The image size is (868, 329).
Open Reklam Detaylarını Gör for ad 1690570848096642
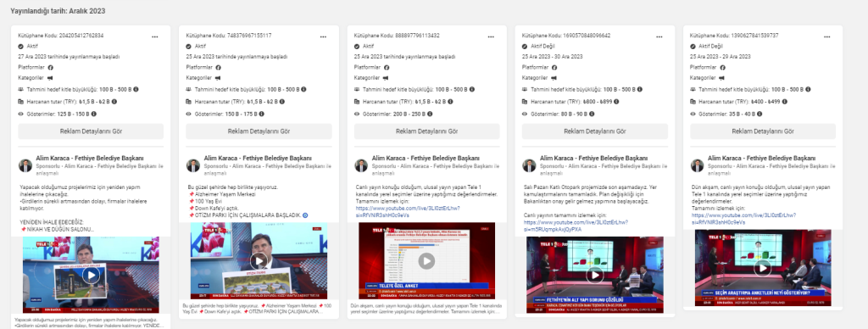tap(594, 131)
